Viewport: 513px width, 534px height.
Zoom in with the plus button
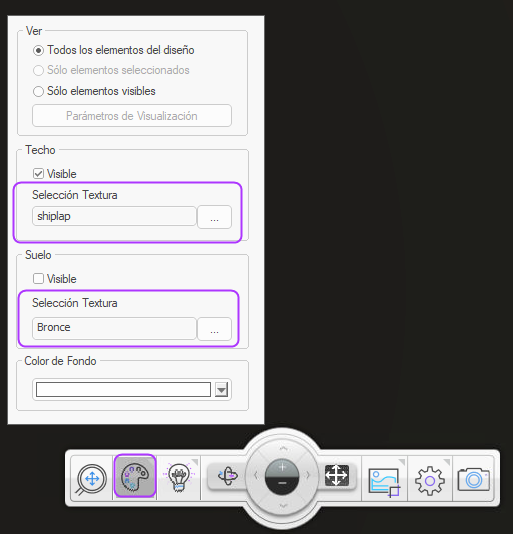[282, 468]
